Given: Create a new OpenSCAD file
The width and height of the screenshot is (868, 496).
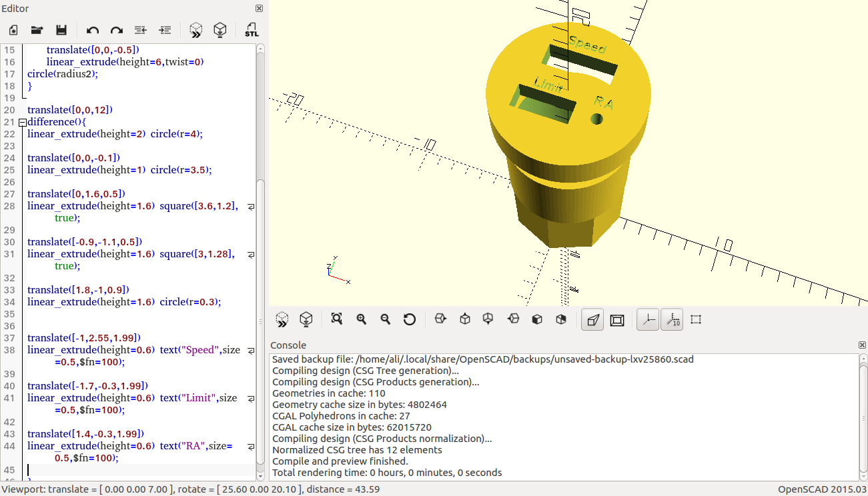Looking at the screenshot, I should (13, 30).
